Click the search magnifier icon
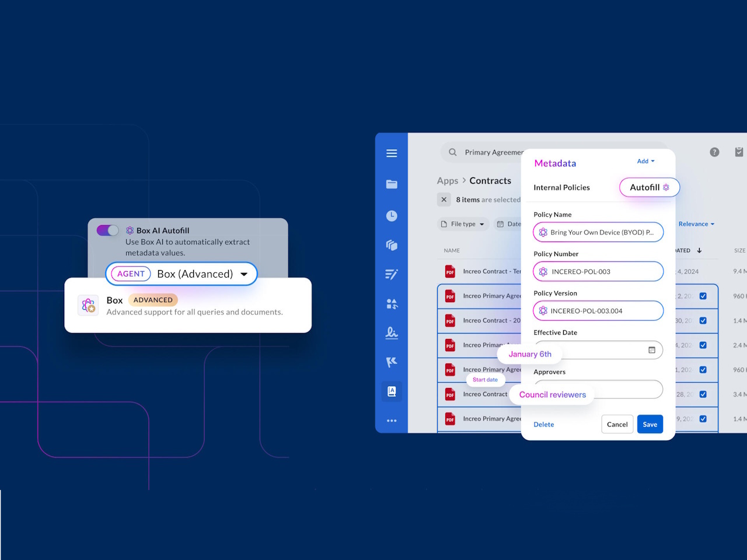This screenshot has width=747, height=560. click(453, 152)
